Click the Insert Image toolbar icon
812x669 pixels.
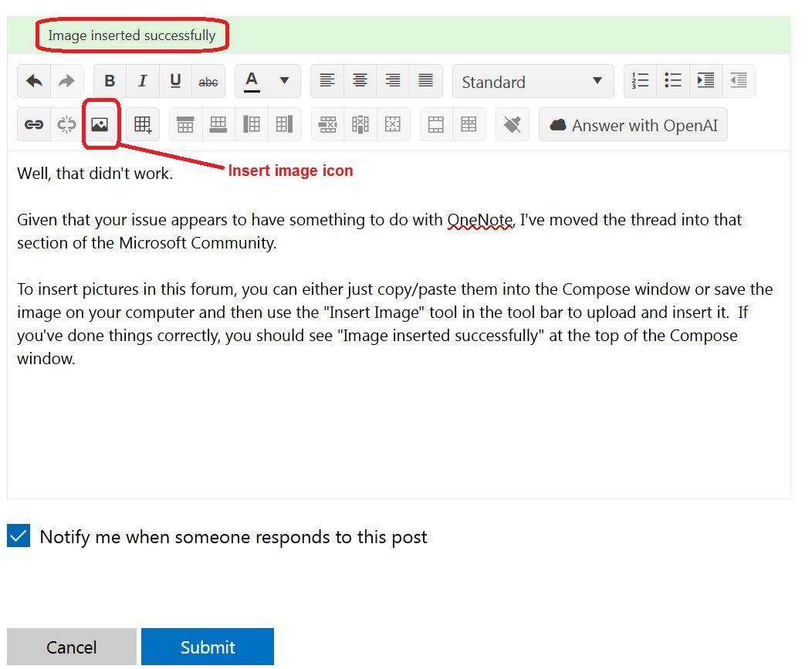pyautogui.click(x=100, y=124)
